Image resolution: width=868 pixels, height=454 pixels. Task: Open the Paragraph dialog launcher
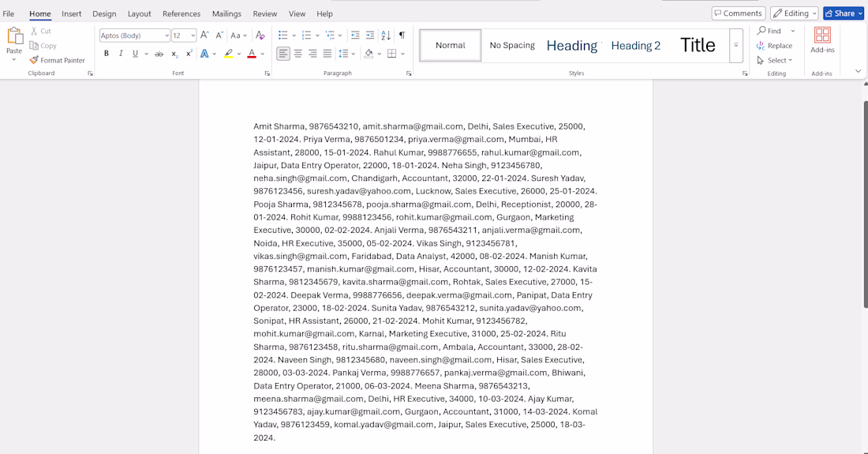click(409, 73)
